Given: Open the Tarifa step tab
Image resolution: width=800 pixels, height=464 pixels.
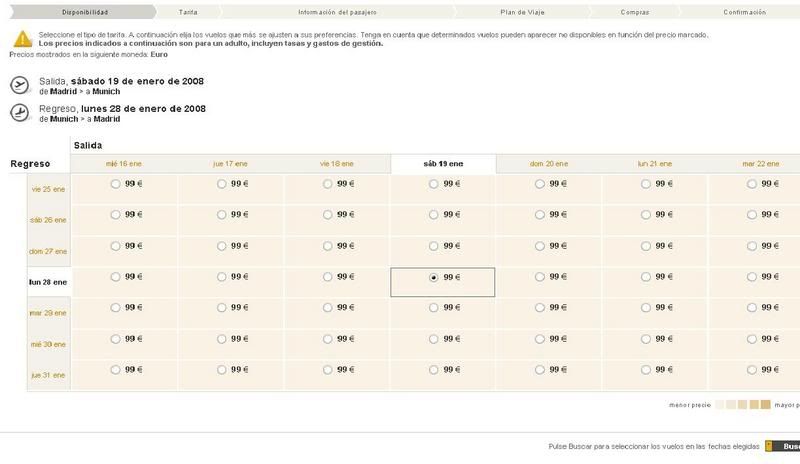Looking at the screenshot, I should tap(188, 12).
